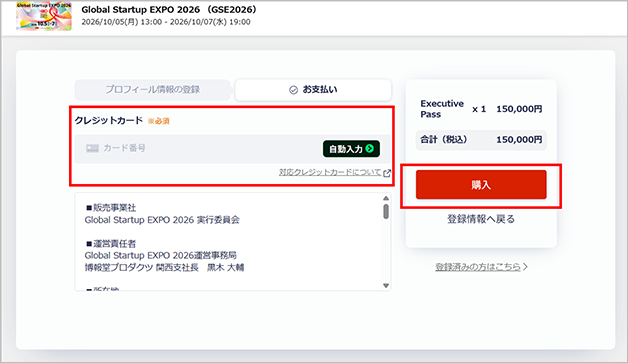Click chevron next to 登録済みの方はこちら
The image size is (628, 363).
[x=525, y=267]
